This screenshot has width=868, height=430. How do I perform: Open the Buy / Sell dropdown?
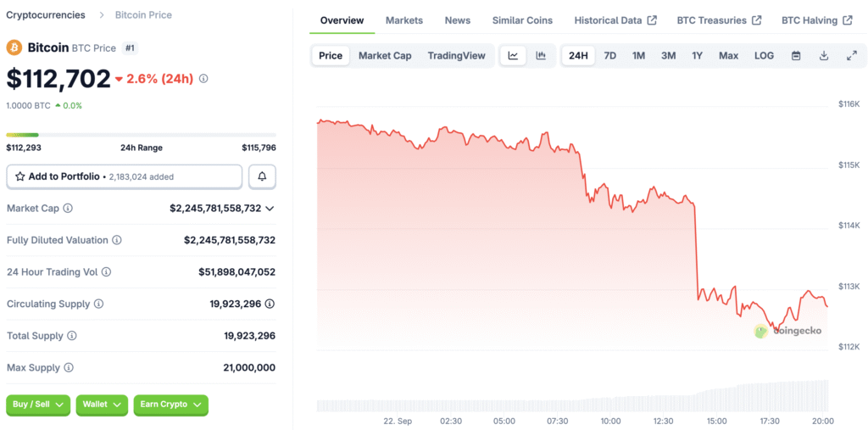coord(38,405)
